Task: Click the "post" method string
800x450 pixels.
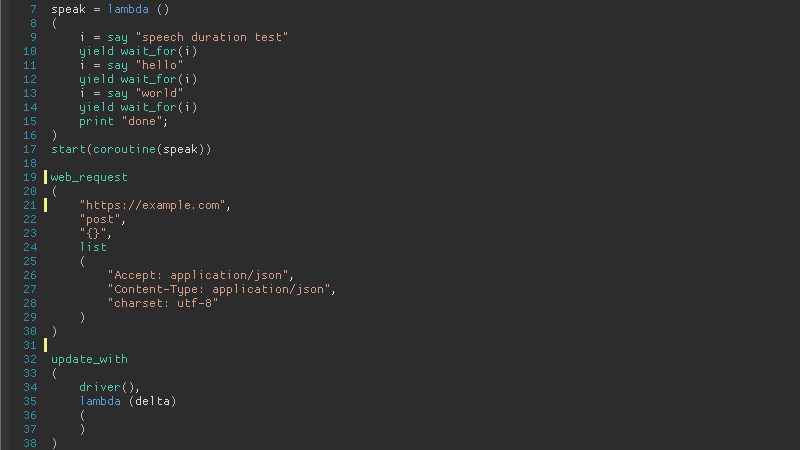Action: point(101,219)
